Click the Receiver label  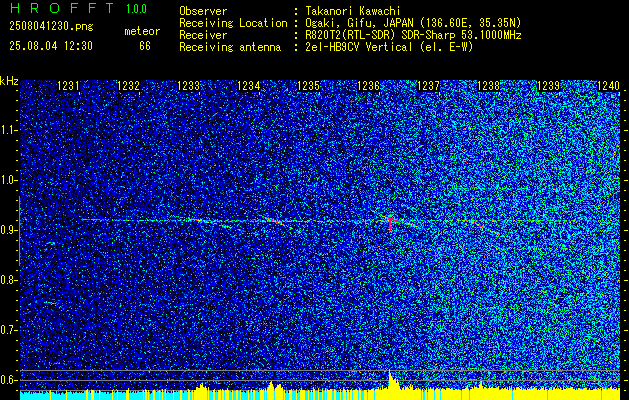tap(203, 35)
